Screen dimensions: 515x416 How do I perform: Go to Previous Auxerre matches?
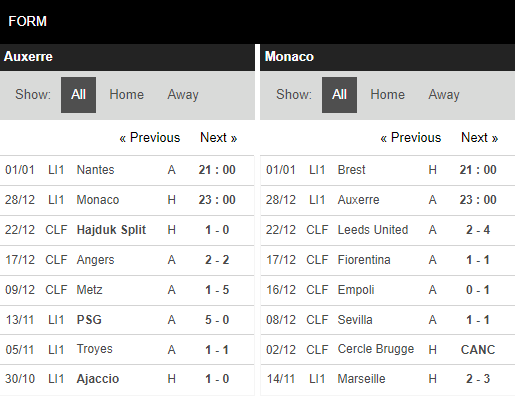point(150,138)
